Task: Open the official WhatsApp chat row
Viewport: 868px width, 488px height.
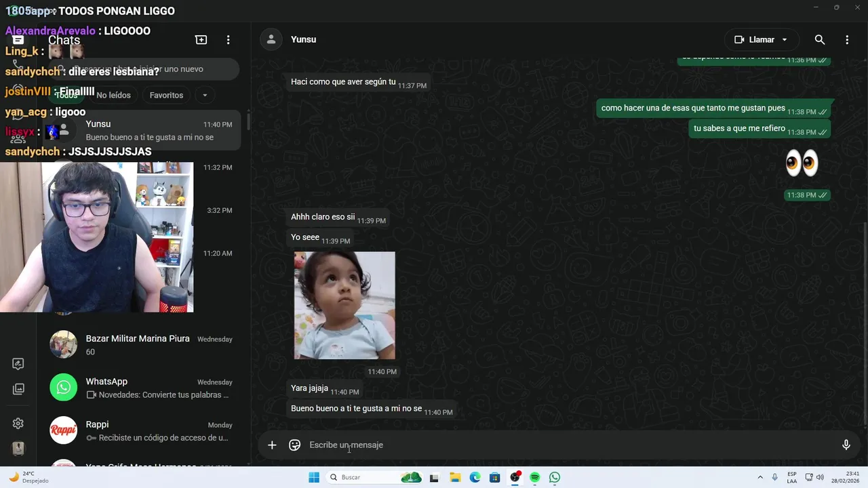Action: [144, 388]
